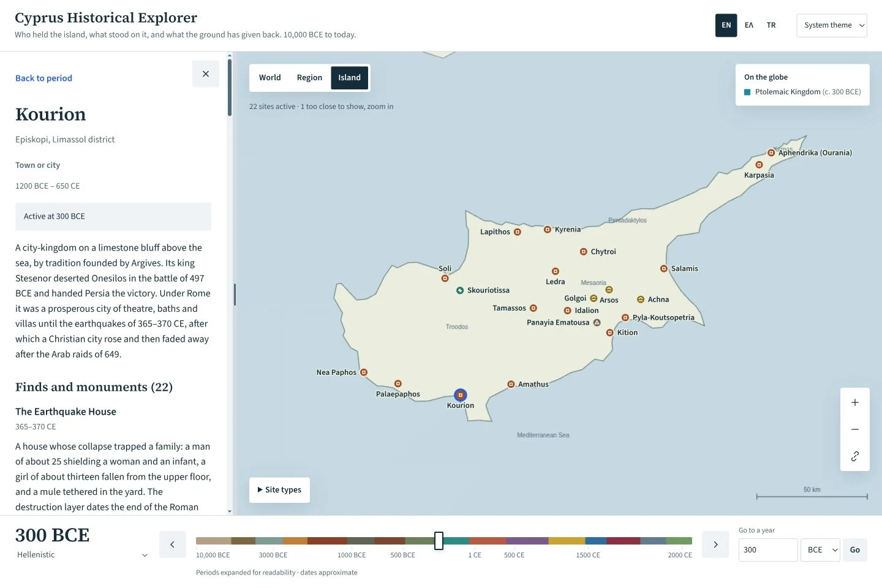Screen dimensions: 882x588
Task: Step timeline to previous period
Action: click(173, 545)
